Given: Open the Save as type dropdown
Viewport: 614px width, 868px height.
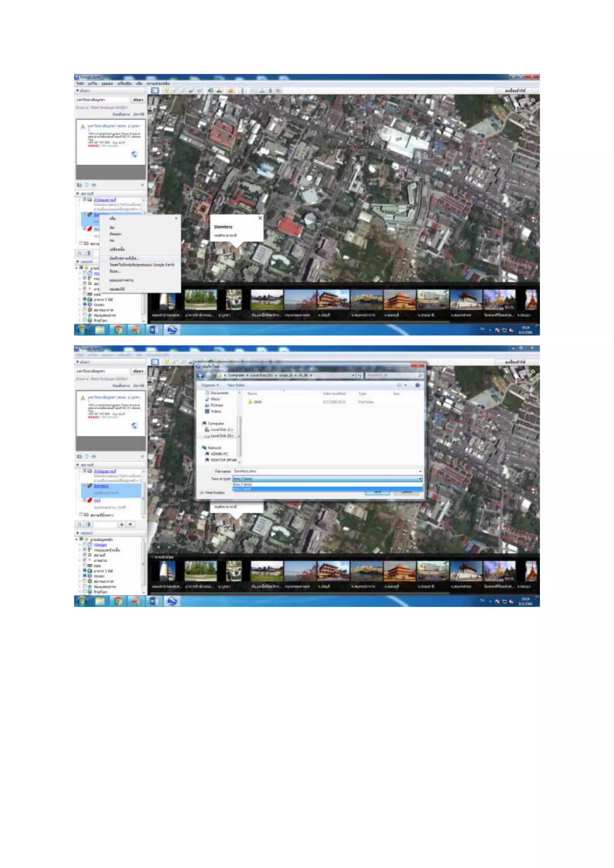Looking at the screenshot, I should [x=420, y=479].
